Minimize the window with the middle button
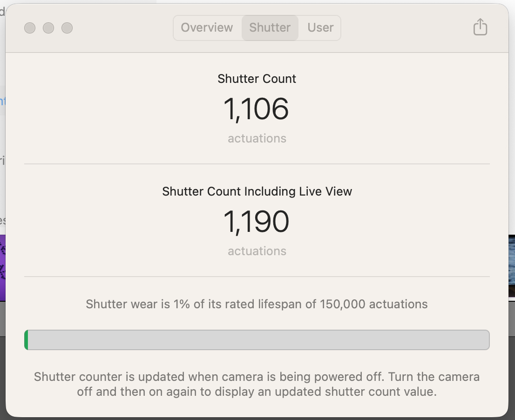This screenshot has height=420, width=515. click(x=48, y=28)
